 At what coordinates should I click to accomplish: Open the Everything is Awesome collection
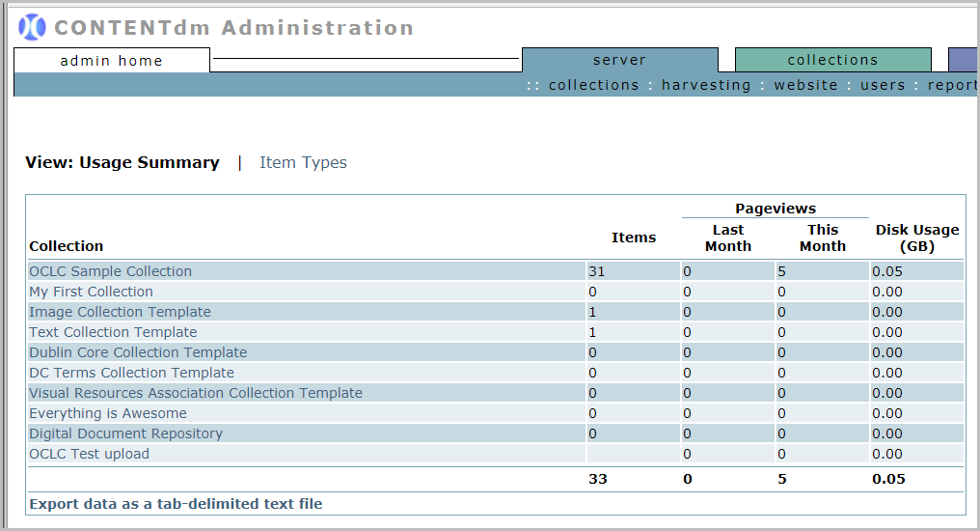tap(108, 413)
